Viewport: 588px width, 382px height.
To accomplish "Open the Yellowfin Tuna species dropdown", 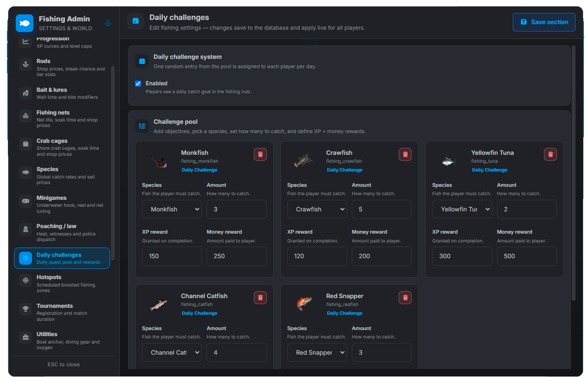I will tap(462, 209).
